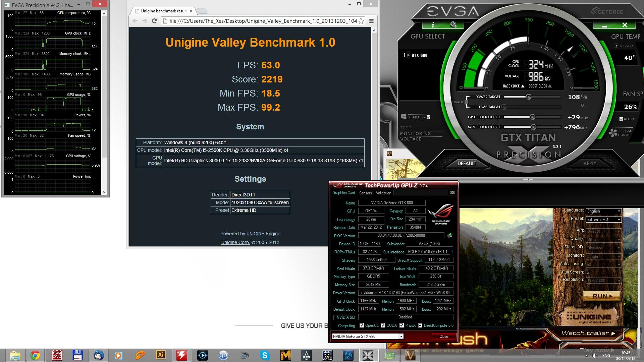Open the Fan Curve editor in Precision X
Viewport: 644px width, 362px height.
click(x=622, y=133)
